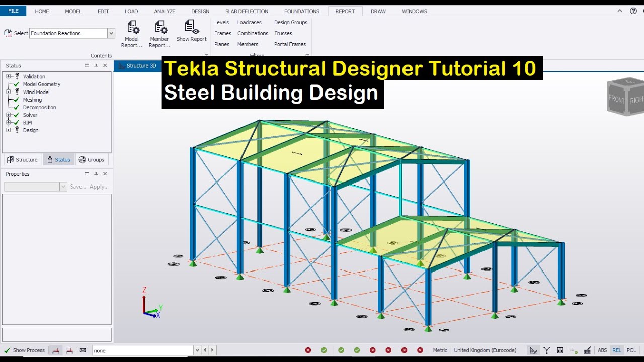Open the Help question mark icon

(633, 11)
